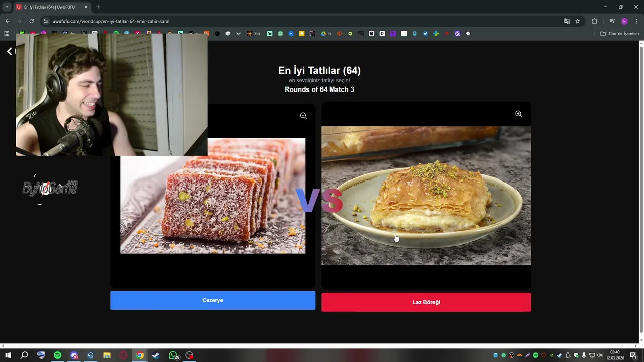The image size is (644, 362).
Task: Open WhatsApp from the taskbar
Action: tap(173, 355)
